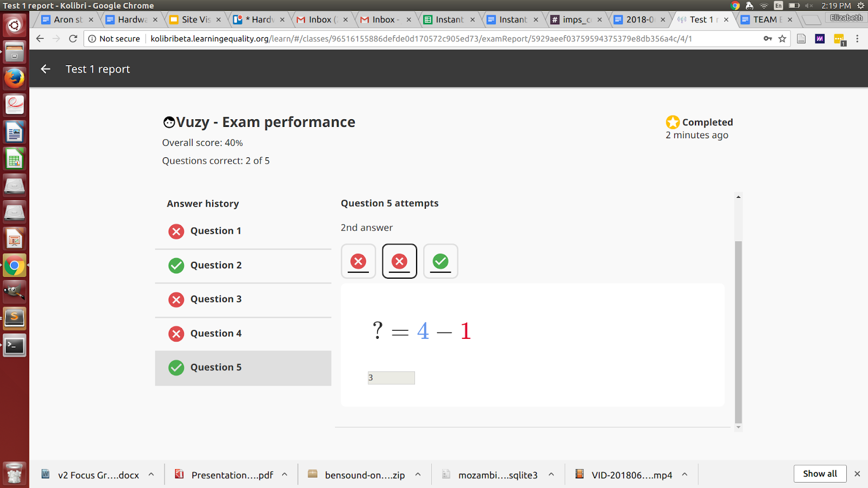This screenshot has width=868, height=488.
Task: Select the first red X attempt icon
Action: 358,261
